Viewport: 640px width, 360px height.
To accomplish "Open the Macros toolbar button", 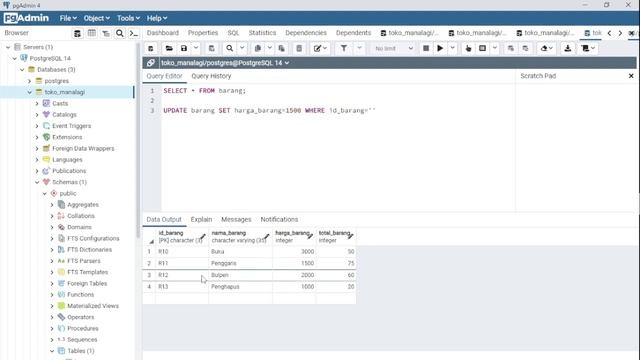I will (x=588, y=48).
